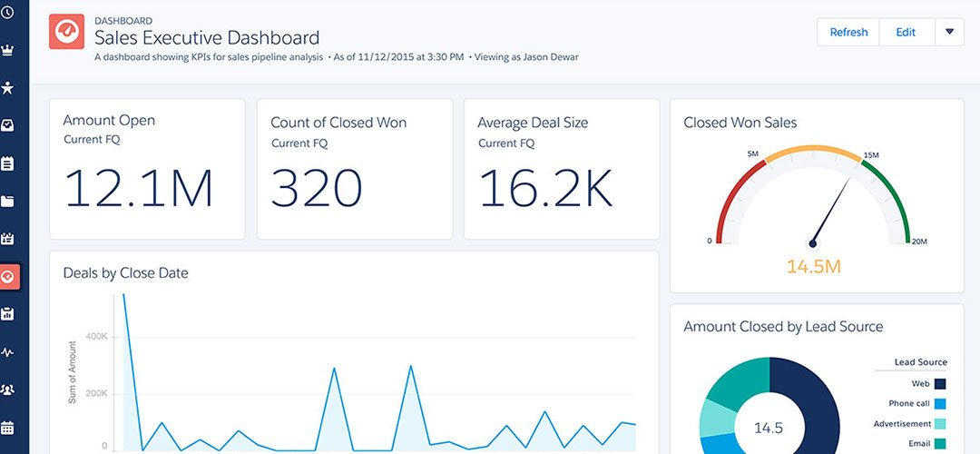The height and width of the screenshot is (454, 980).
Task: Click the Amount Closed by Lead Source title
Action: coord(783,327)
